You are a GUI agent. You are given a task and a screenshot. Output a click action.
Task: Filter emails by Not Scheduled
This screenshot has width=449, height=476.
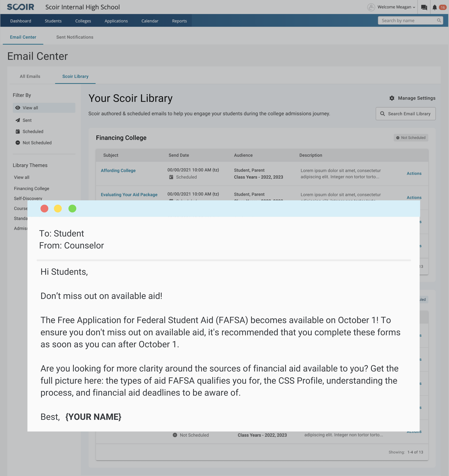click(33, 143)
